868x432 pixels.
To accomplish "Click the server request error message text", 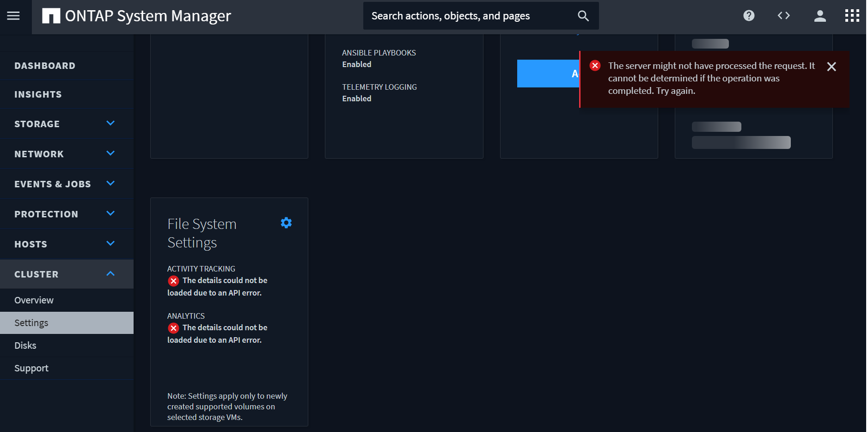I will coord(711,78).
